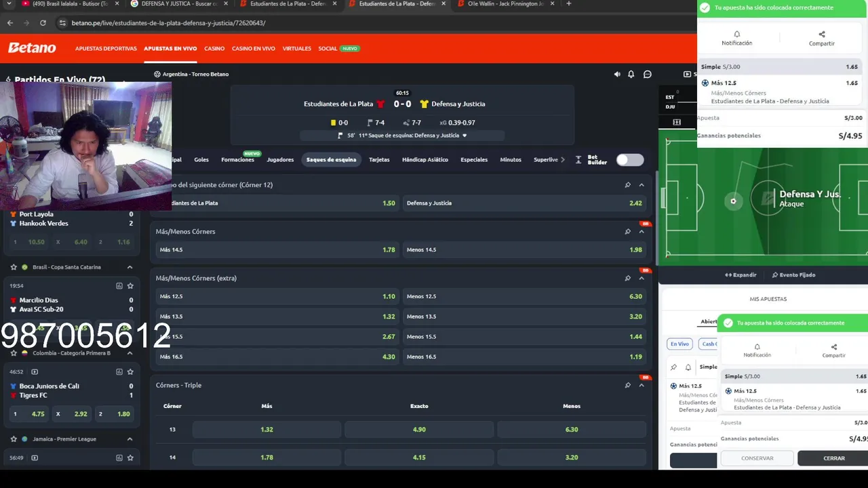Open the live stream video icon

(687, 75)
